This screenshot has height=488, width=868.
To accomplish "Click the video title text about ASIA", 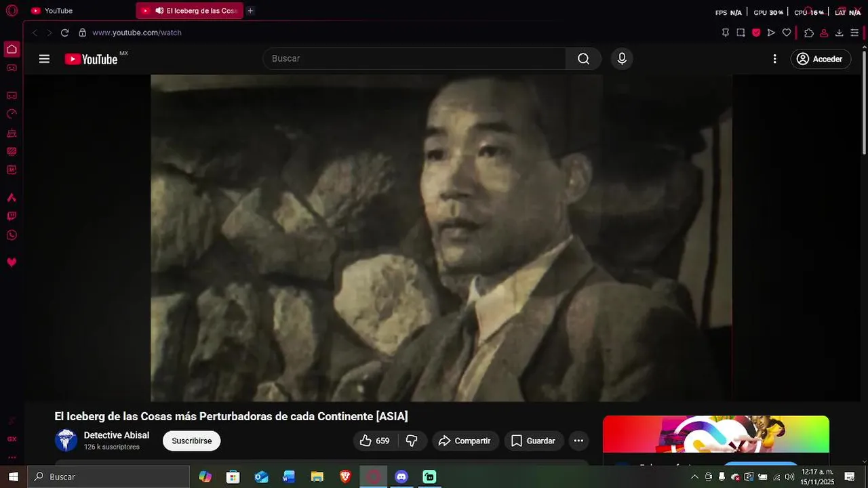I will 231,416.
